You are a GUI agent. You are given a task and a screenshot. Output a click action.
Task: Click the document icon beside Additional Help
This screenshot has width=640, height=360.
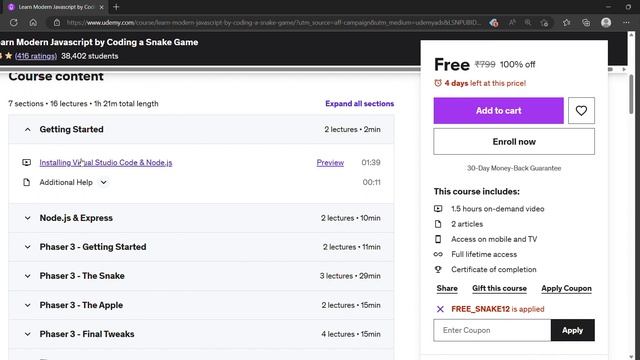27,182
